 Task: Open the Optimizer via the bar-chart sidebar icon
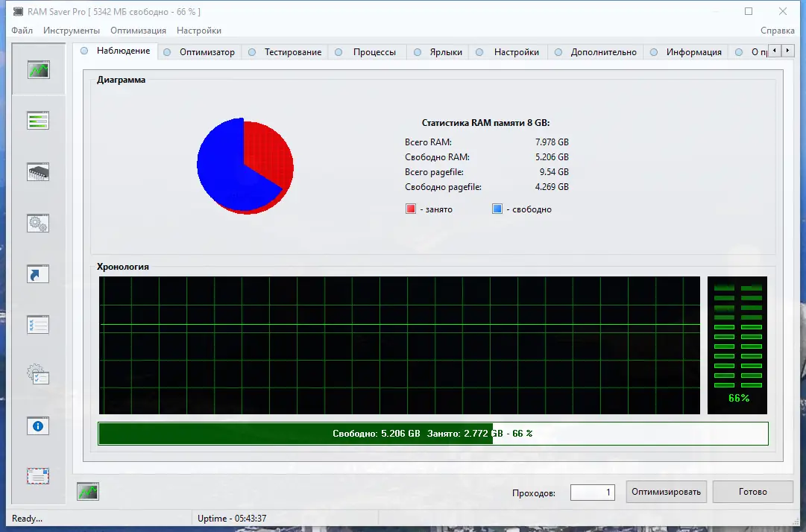38,119
